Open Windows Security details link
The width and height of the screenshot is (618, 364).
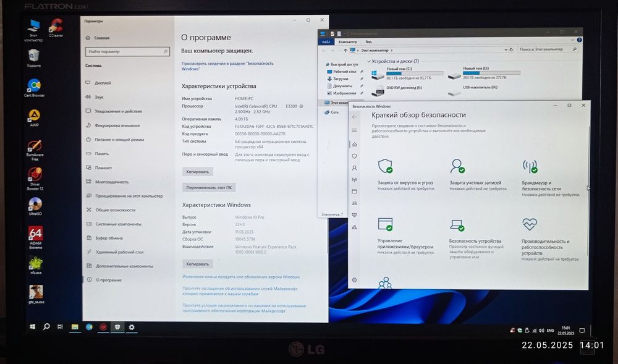(x=227, y=66)
